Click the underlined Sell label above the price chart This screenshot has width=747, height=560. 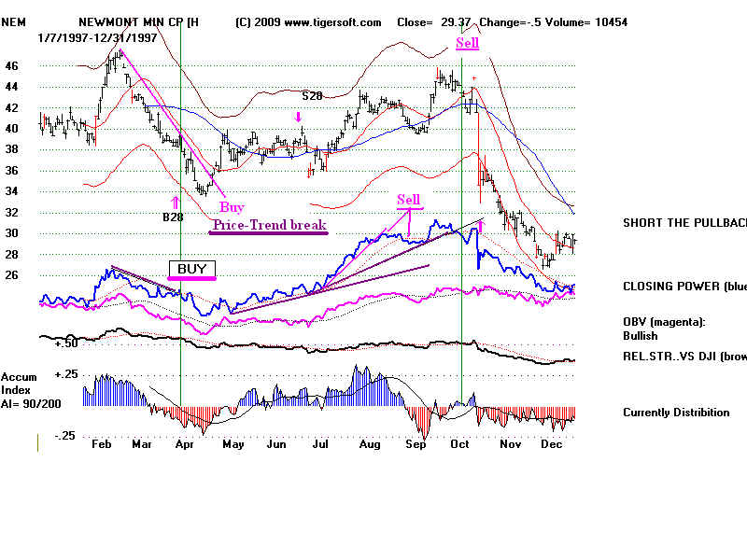467,43
